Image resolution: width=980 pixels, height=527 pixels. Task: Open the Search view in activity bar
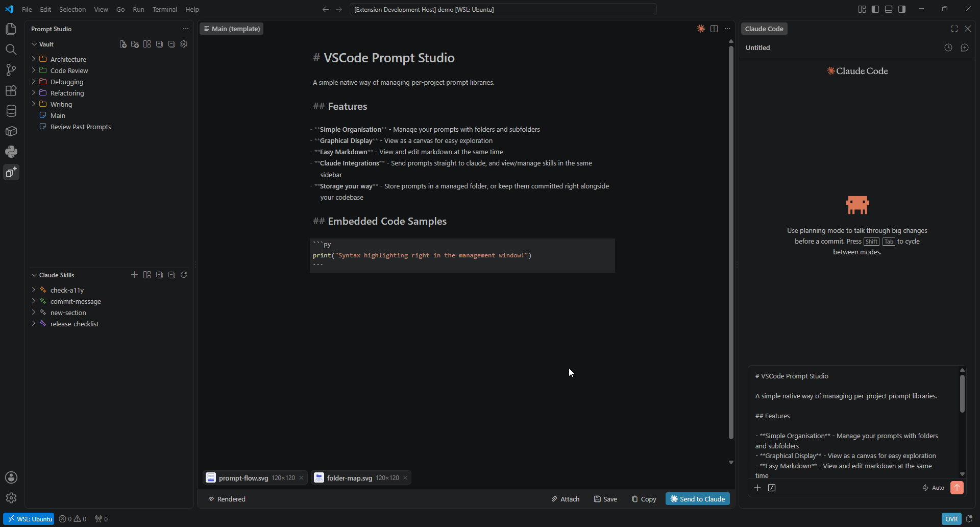(x=11, y=50)
